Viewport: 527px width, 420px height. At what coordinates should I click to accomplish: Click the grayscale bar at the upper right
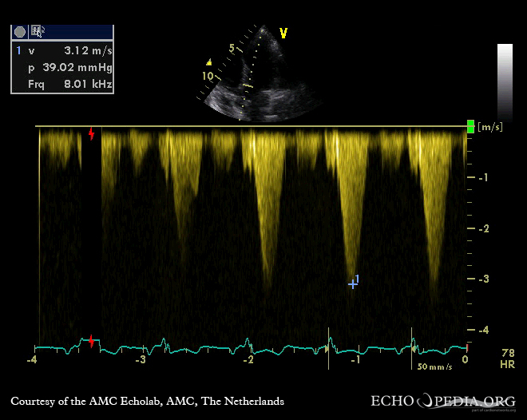pos(505,80)
